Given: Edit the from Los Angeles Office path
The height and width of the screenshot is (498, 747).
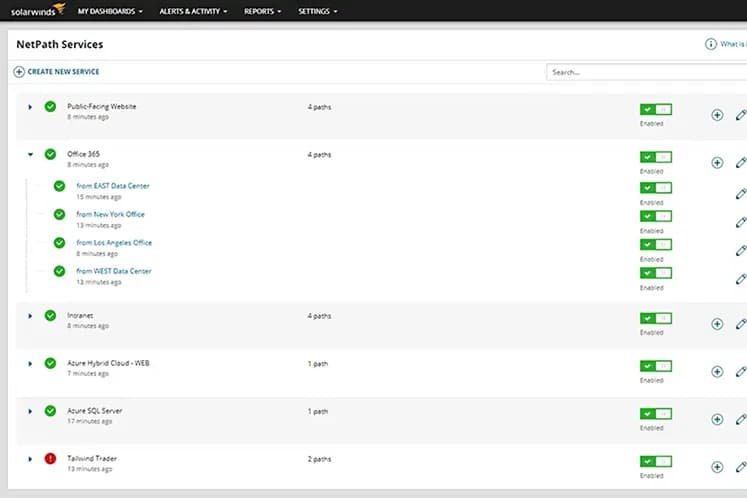Looking at the screenshot, I should tap(741, 251).
